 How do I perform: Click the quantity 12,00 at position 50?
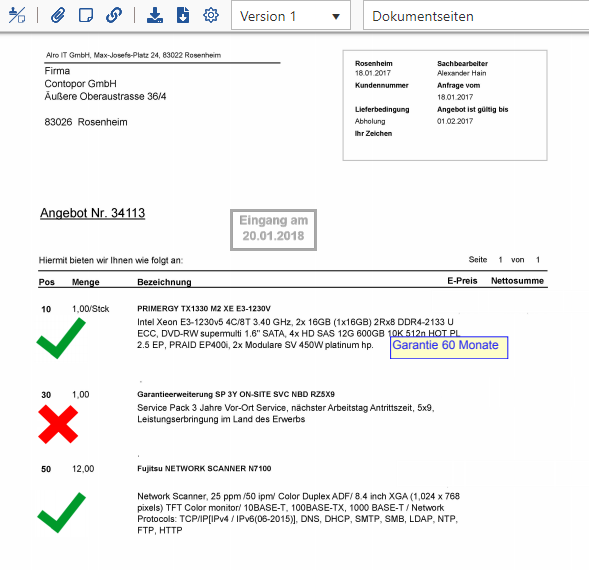point(83,469)
